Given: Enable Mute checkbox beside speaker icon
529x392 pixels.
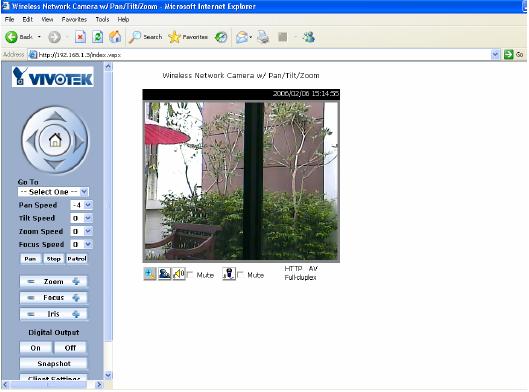Looking at the screenshot, I should click(x=190, y=275).
